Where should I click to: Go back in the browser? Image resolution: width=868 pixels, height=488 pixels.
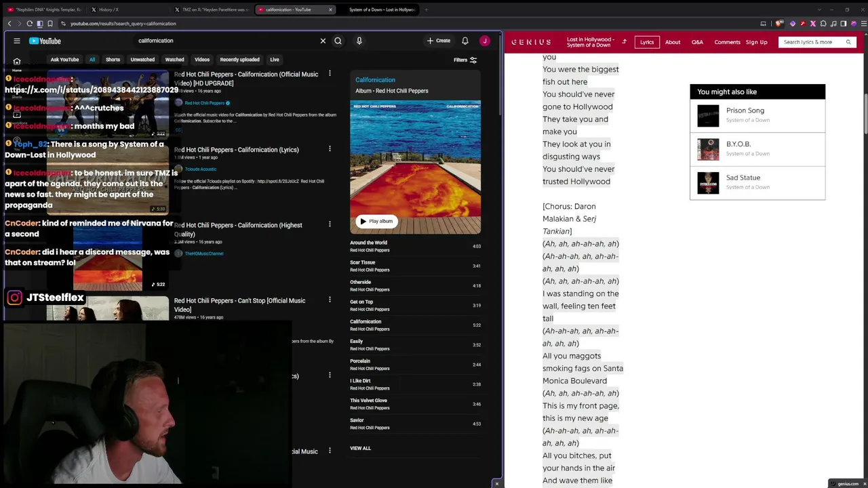tap(9, 24)
